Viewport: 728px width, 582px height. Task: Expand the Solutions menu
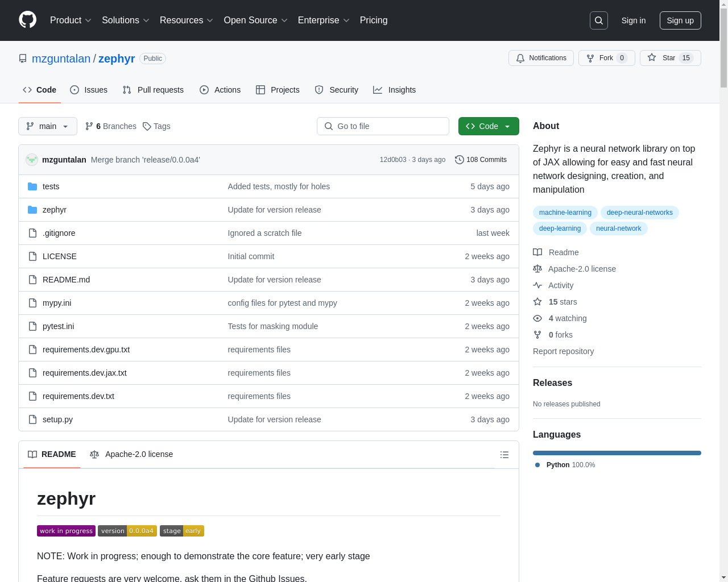pos(126,20)
